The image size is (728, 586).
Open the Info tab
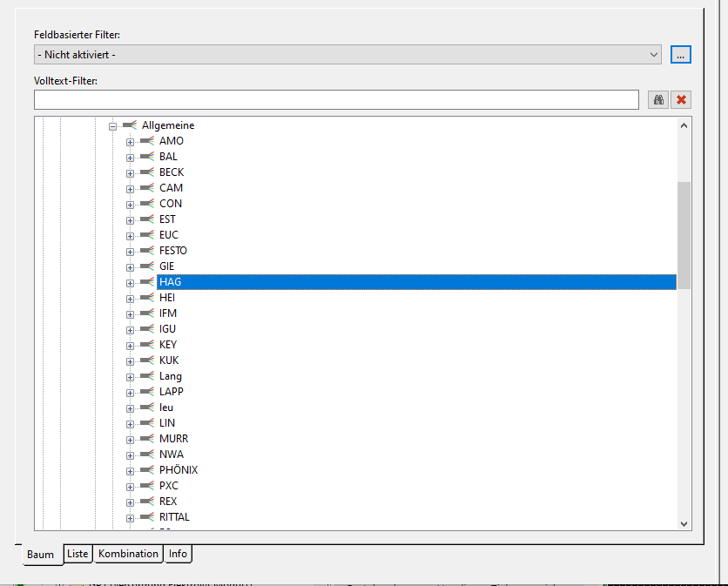coord(178,554)
